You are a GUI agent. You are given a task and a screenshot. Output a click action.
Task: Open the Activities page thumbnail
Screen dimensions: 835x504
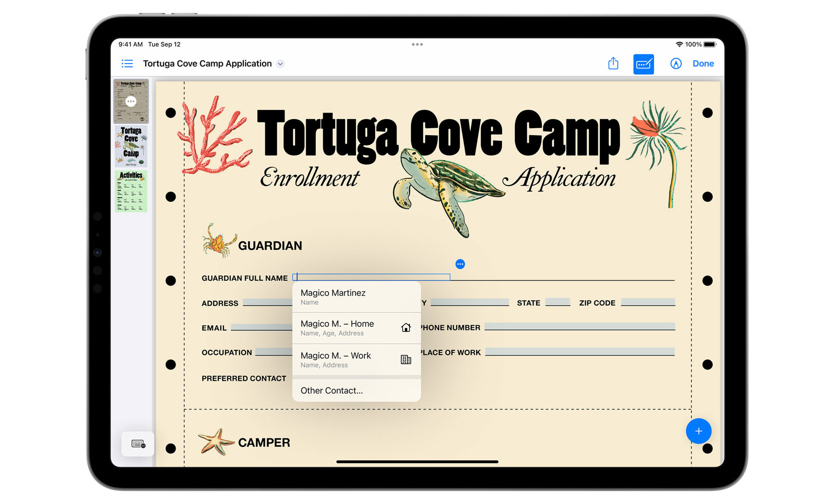tap(131, 191)
